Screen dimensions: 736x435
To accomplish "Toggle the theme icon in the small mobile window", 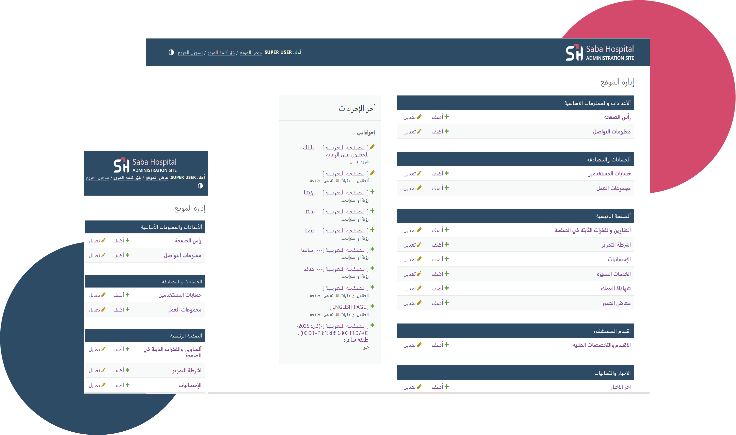I will 200,185.
